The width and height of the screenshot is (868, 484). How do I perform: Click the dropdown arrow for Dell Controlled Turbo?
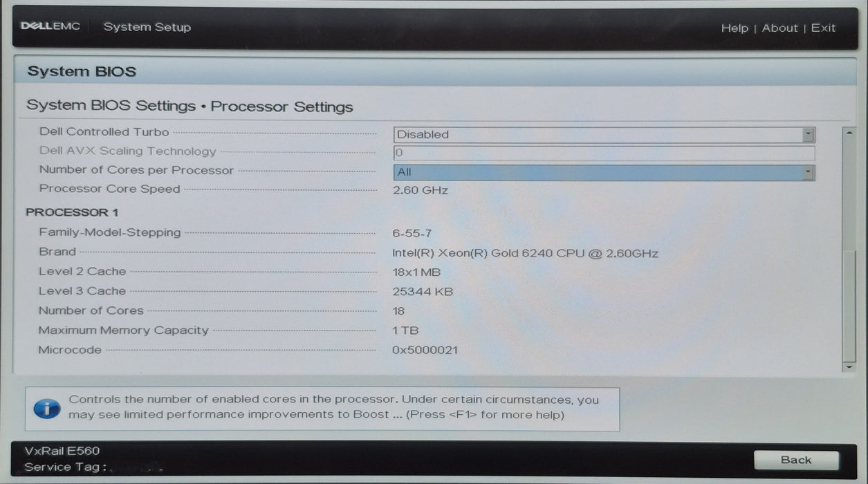tap(808, 134)
